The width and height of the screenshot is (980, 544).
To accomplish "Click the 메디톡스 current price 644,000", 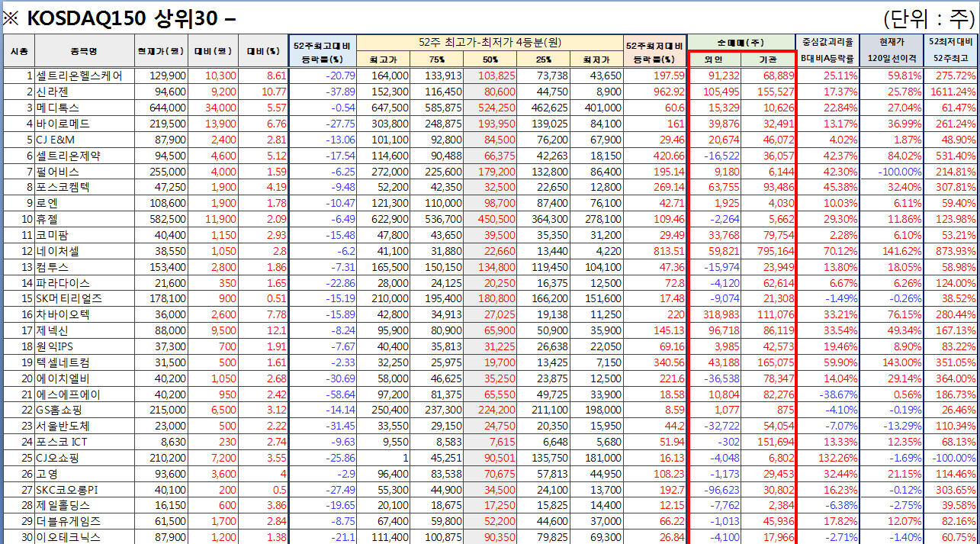I will 166,108.
